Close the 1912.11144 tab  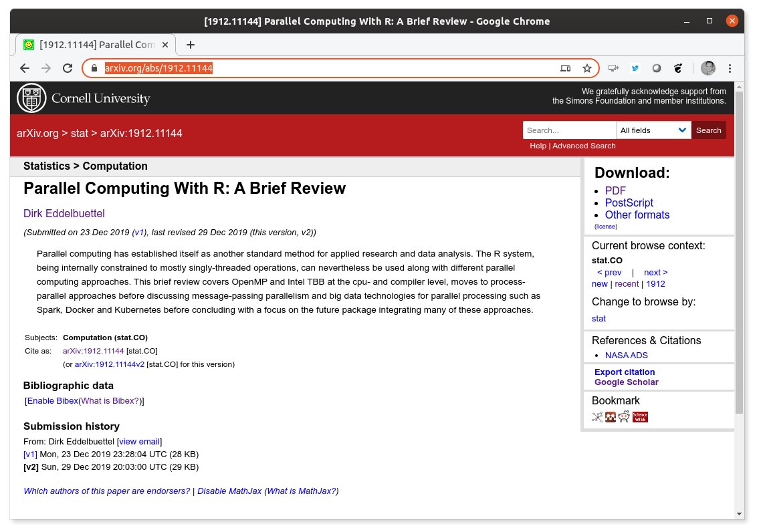[165, 45]
